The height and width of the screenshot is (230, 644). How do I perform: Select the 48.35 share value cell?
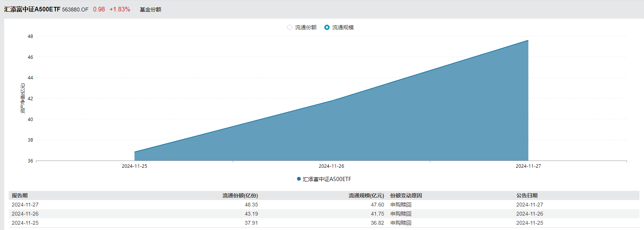(x=251, y=205)
